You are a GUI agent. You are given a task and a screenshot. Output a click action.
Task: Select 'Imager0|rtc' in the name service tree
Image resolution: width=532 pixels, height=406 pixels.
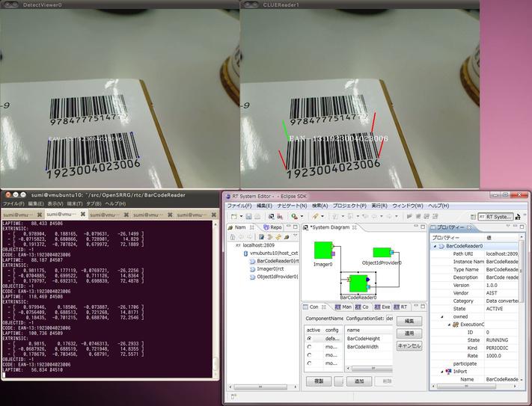pyautogui.click(x=270, y=269)
